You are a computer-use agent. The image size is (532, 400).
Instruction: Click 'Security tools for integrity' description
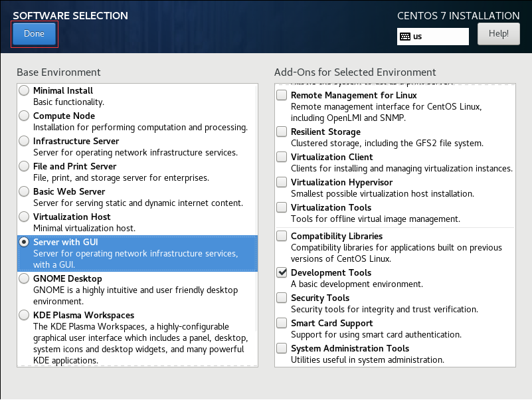click(385, 310)
